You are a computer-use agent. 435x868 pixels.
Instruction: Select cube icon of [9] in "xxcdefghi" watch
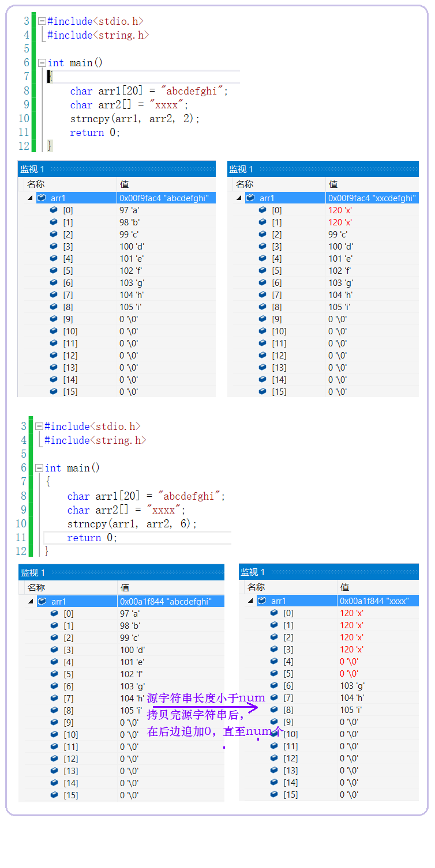point(262,319)
